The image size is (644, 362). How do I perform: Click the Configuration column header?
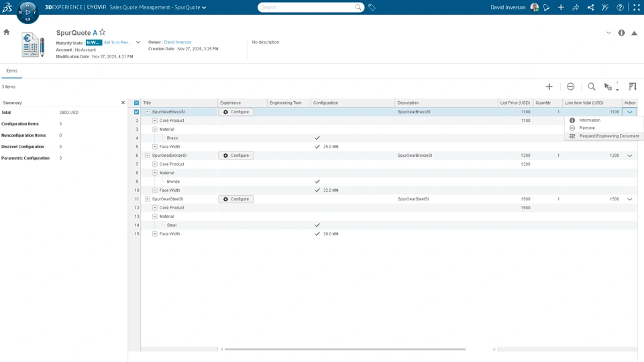click(x=352, y=103)
